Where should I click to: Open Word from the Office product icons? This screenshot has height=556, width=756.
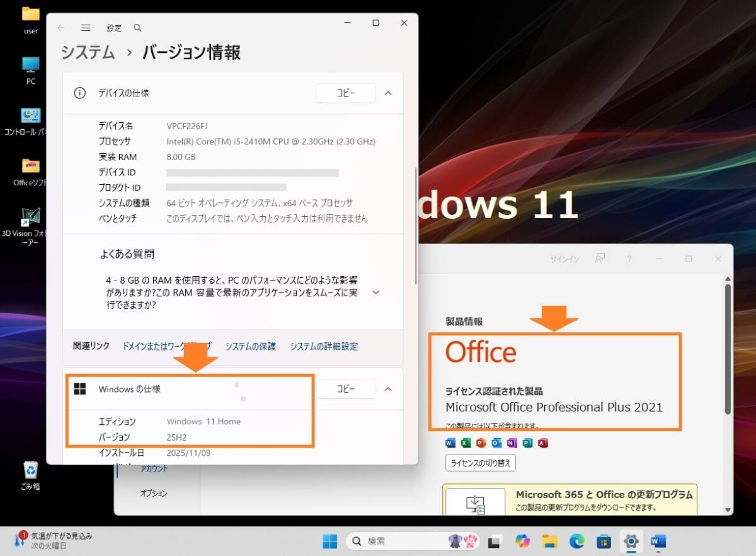pos(450,443)
